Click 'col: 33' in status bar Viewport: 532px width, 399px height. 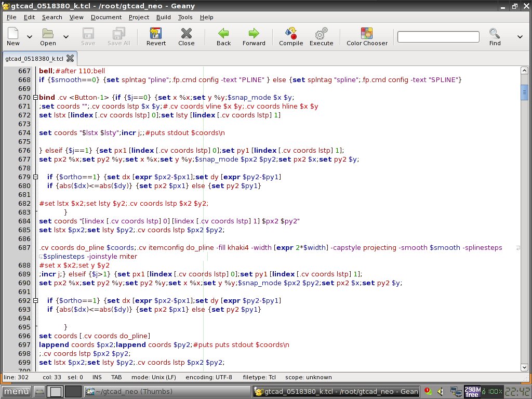52,377
